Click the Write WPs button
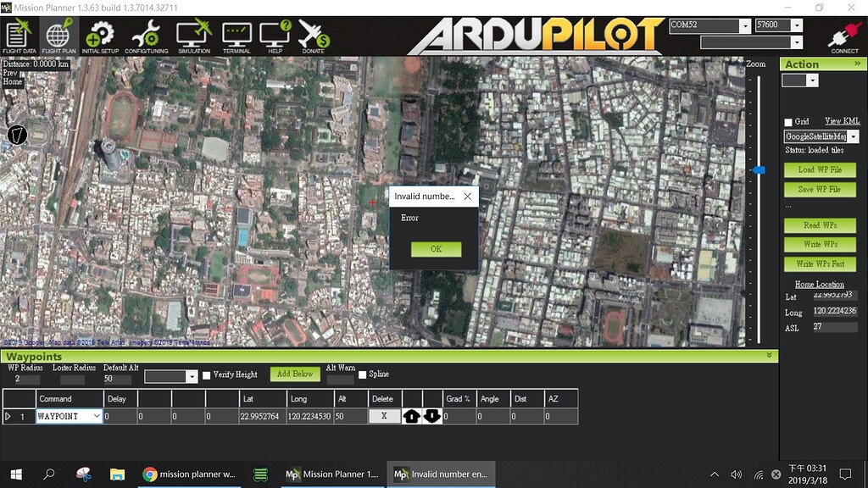The height and width of the screenshot is (488, 868). (x=819, y=244)
